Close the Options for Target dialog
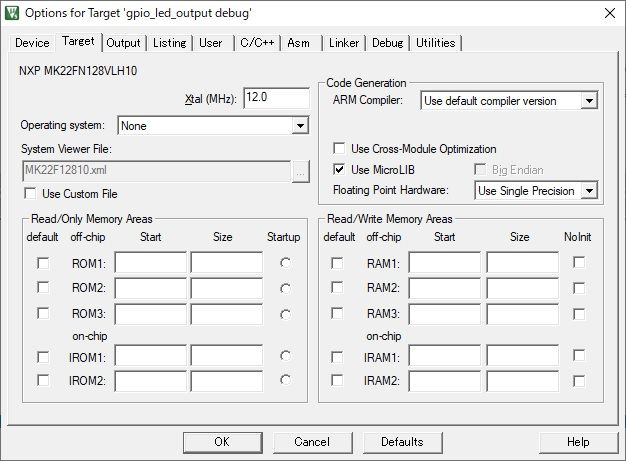This screenshot has width=626, height=461. point(610,13)
